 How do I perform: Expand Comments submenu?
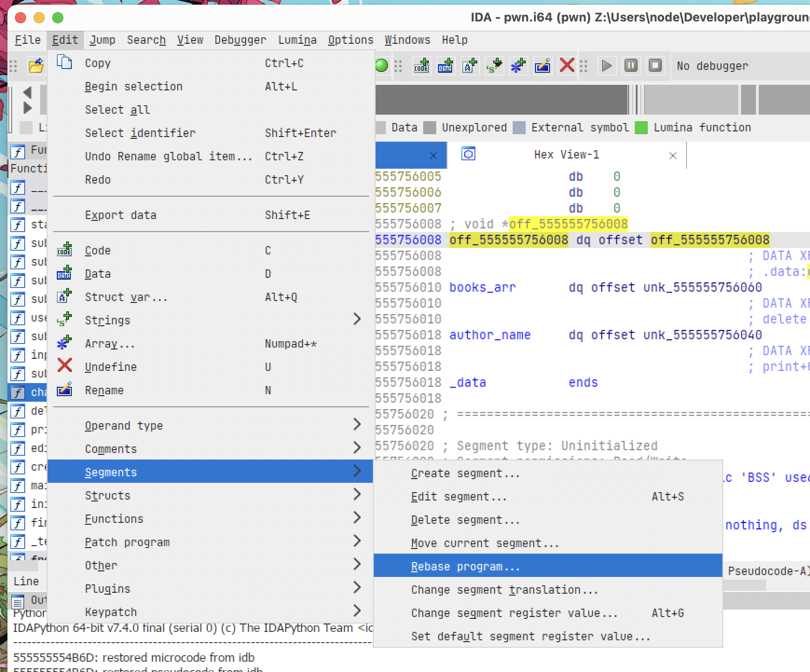357,448
